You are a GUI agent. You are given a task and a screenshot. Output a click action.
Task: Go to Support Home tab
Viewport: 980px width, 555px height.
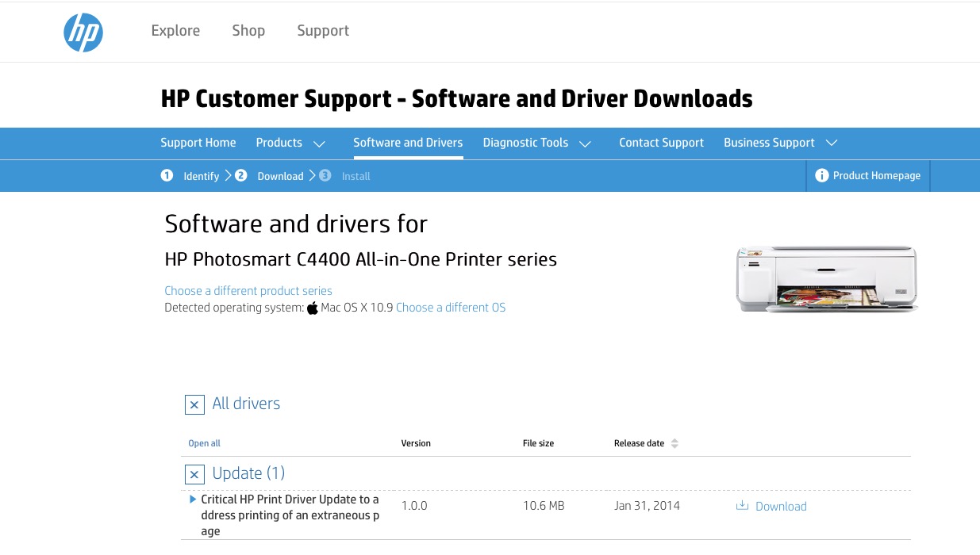pyautogui.click(x=198, y=143)
